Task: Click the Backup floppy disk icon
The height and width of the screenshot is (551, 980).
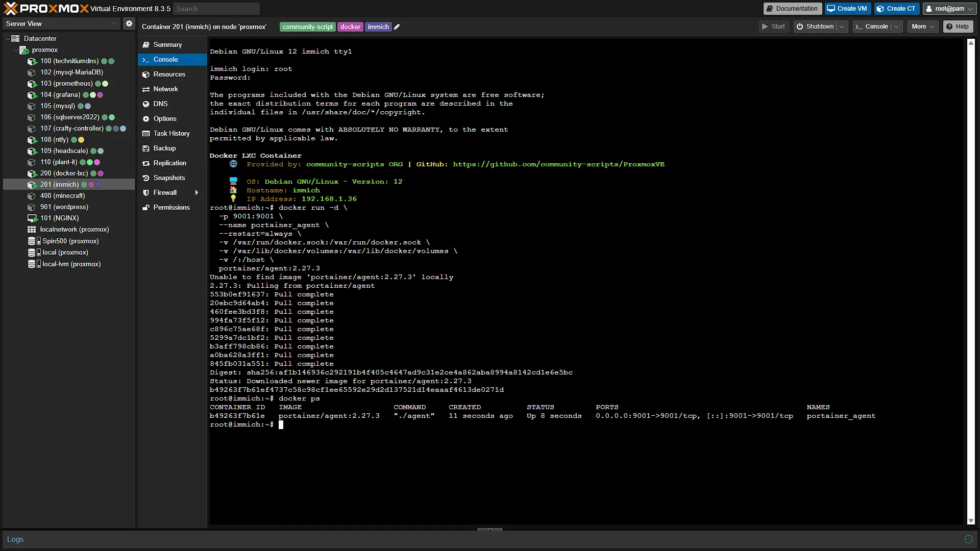Action: click(146, 148)
